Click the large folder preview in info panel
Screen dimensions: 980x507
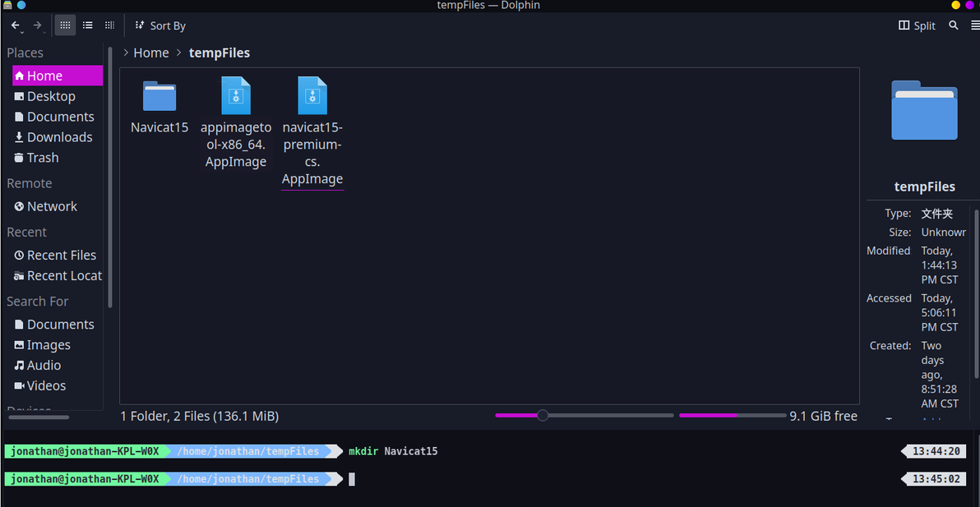[924, 110]
